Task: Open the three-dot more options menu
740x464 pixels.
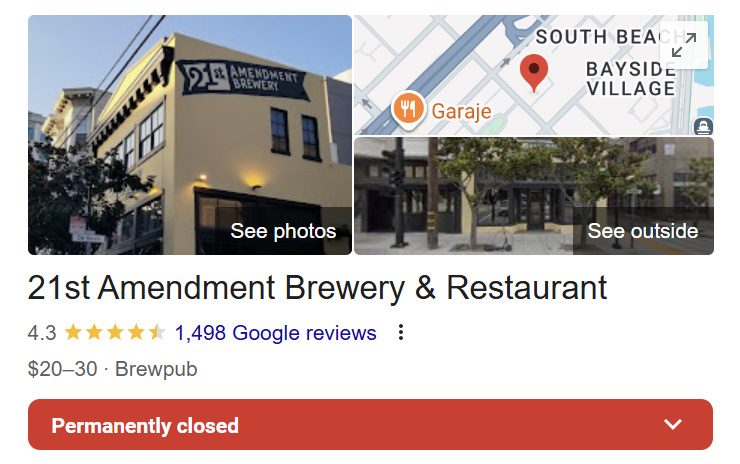Action: click(x=401, y=333)
